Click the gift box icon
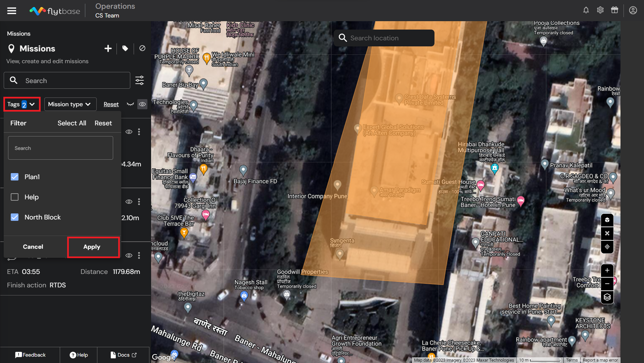Image resolution: width=644 pixels, height=363 pixels. tap(614, 10)
